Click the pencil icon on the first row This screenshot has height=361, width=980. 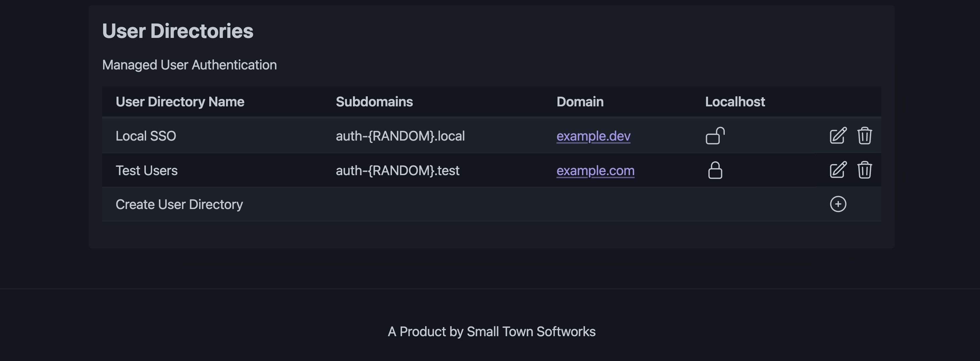pyautogui.click(x=837, y=135)
